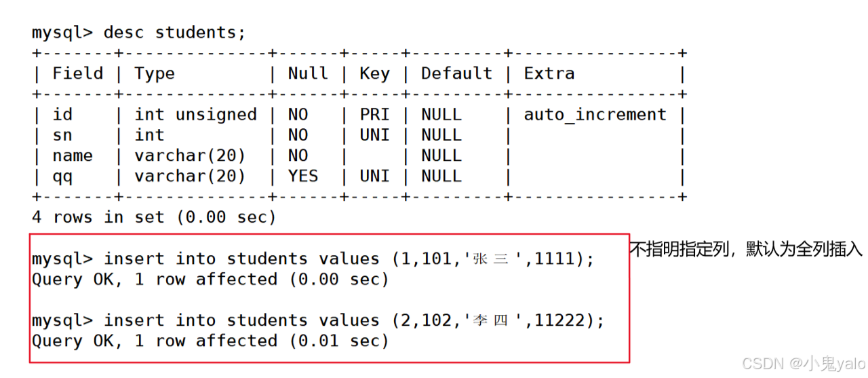Click the 'Type' column header
Image resolution: width=868 pixels, height=378 pixels.
155,73
